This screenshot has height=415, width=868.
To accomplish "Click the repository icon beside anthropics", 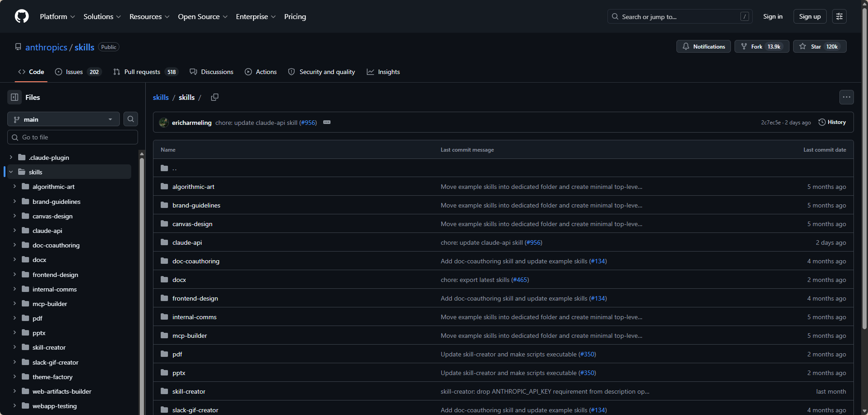I will tap(18, 47).
